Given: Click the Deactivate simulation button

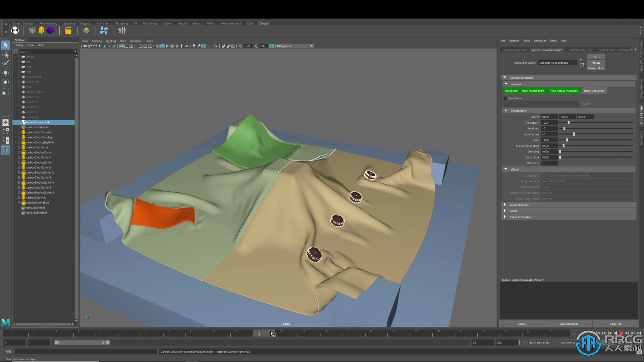Looking at the screenshot, I should pos(511,90).
